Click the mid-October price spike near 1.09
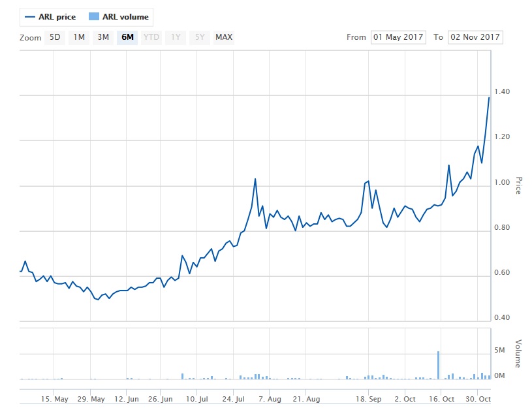The image size is (532, 412). coord(449,165)
